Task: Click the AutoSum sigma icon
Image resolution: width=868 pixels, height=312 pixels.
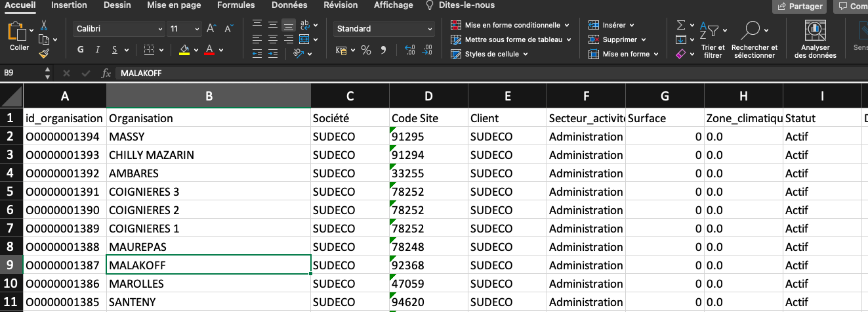Action: tap(681, 25)
